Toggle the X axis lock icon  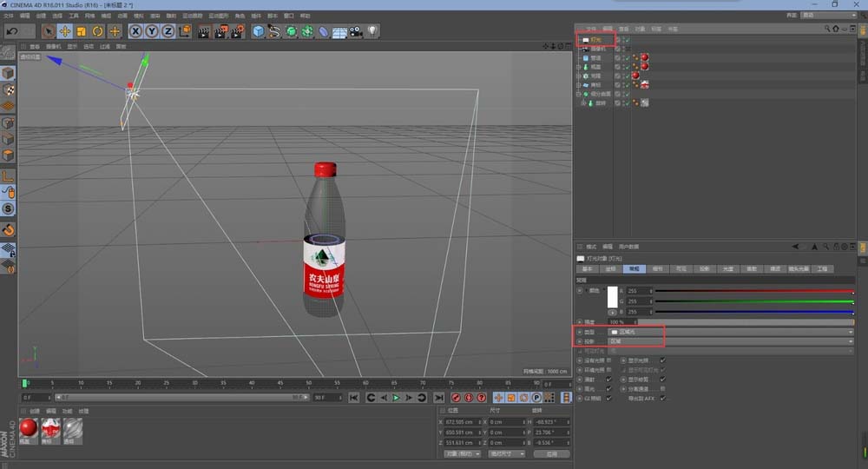pos(136,31)
